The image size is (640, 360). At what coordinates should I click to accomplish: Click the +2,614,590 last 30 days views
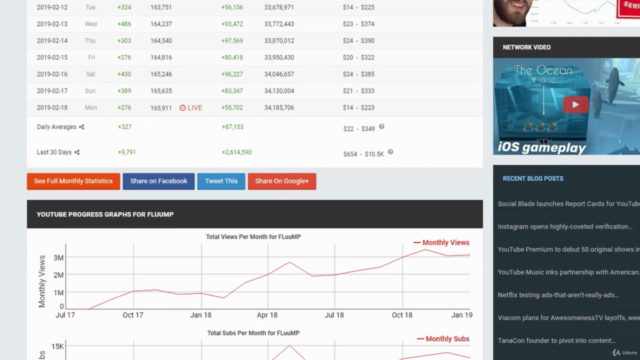pyautogui.click(x=237, y=152)
